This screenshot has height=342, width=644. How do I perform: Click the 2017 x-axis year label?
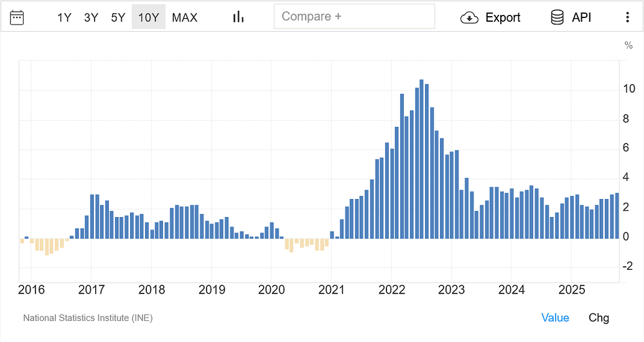pos(91,290)
